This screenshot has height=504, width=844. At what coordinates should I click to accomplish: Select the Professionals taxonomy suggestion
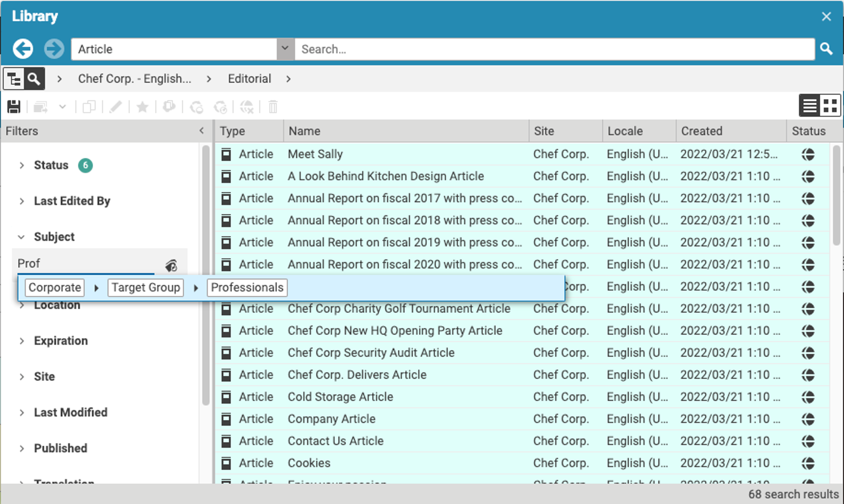click(x=247, y=288)
